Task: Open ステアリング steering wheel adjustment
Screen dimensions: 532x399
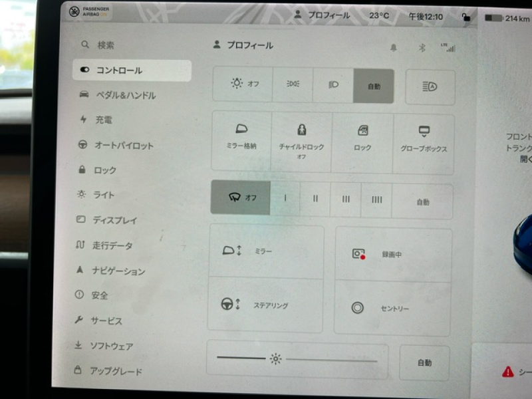Action: [x=258, y=307]
